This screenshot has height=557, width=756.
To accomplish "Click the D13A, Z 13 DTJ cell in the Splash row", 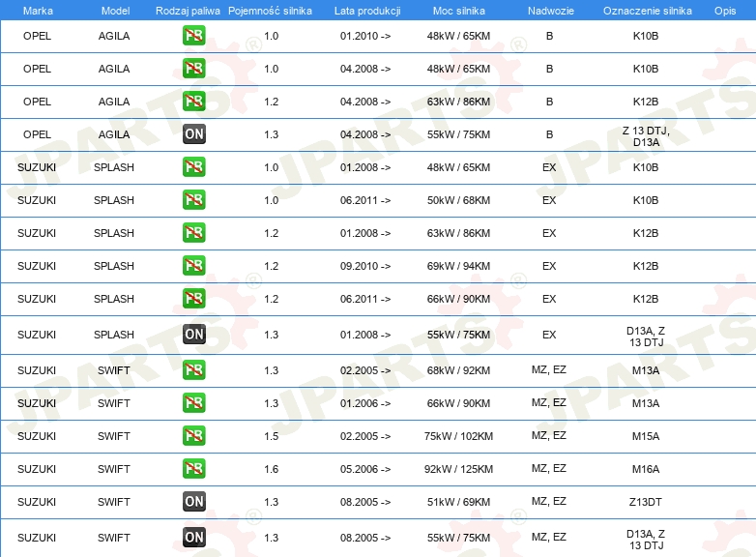I will click(x=646, y=337).
